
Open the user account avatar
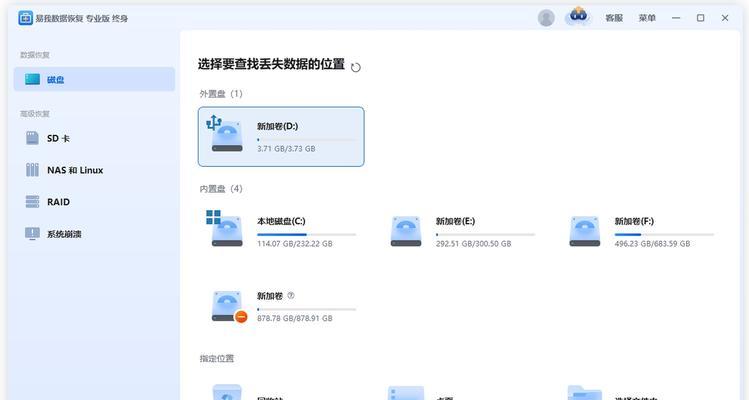tap(546, 18)
